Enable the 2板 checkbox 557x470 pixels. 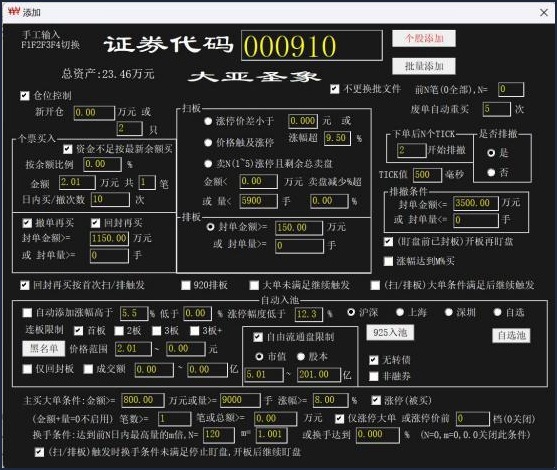tap(119, 331)
